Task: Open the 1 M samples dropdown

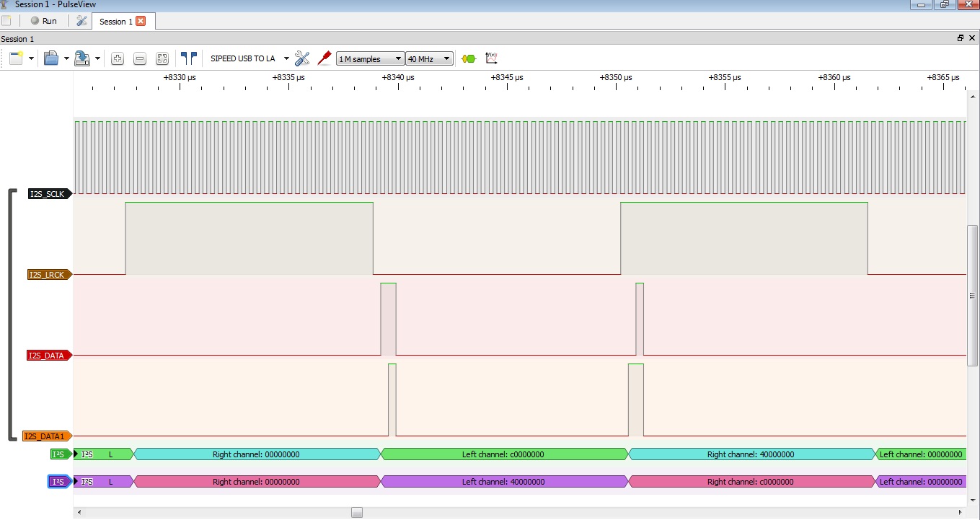Action: tap(370, 59)
